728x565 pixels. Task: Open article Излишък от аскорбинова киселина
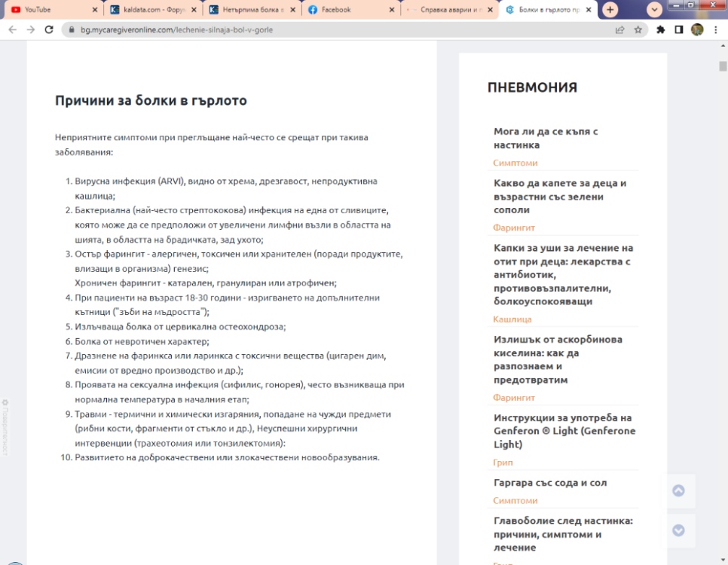coord(558,359)
